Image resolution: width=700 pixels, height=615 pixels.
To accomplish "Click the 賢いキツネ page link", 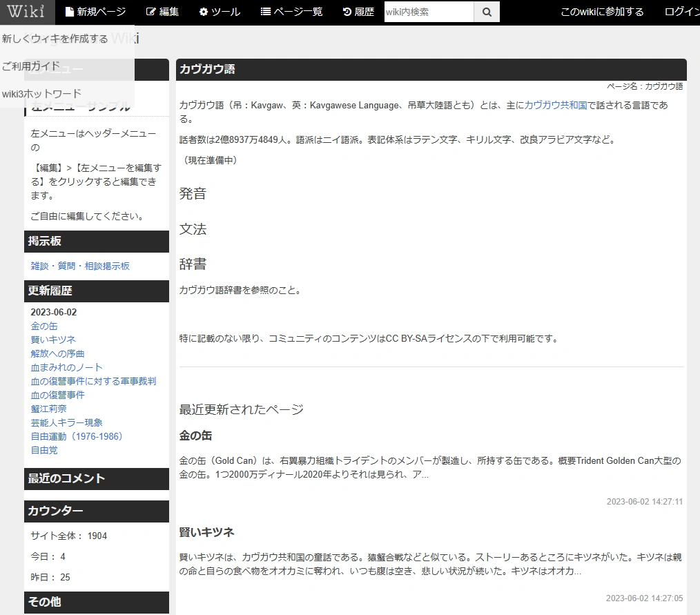I will (x=53, y=339).
